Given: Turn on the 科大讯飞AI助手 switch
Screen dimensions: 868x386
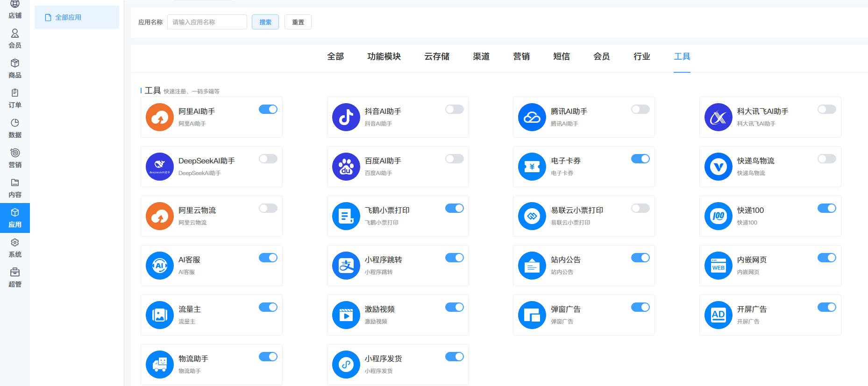Looking at the screenshot, I should point(827,109).
